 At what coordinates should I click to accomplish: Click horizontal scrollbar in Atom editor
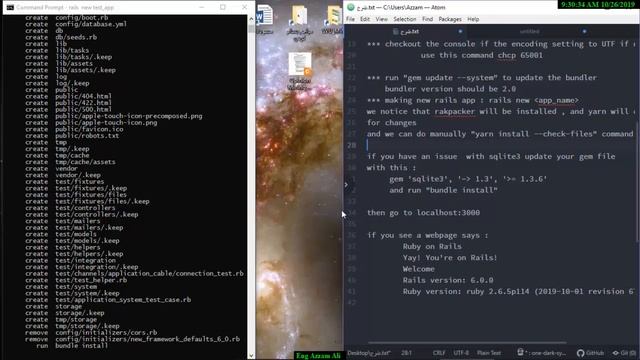click(x=467, y=343)
